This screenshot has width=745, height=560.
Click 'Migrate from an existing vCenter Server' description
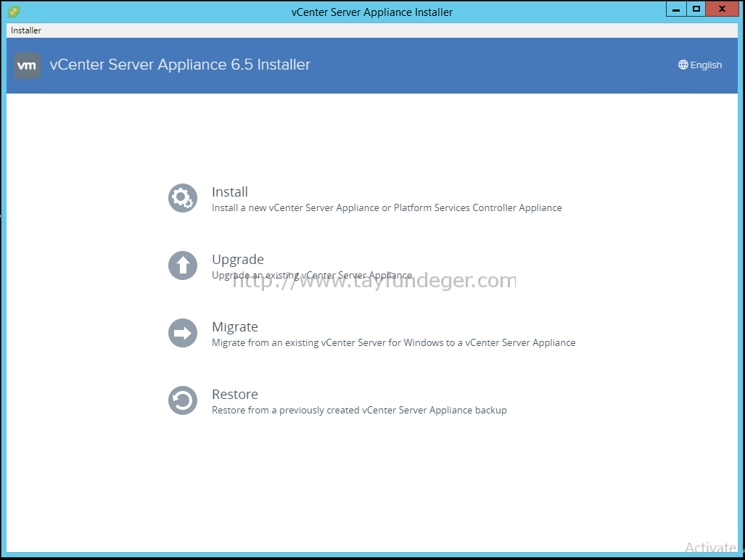[x=393, y=343]
